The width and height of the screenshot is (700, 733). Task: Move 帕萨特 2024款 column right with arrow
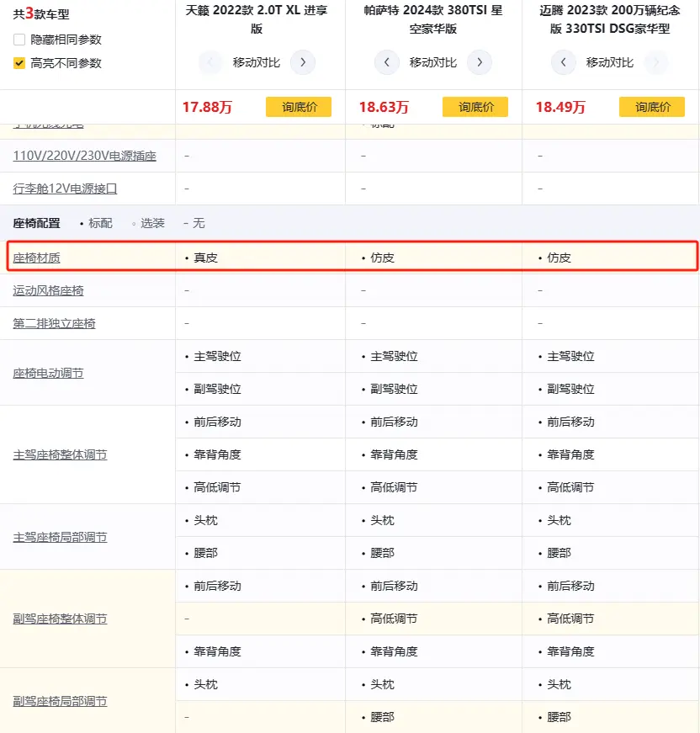(480, 62)
